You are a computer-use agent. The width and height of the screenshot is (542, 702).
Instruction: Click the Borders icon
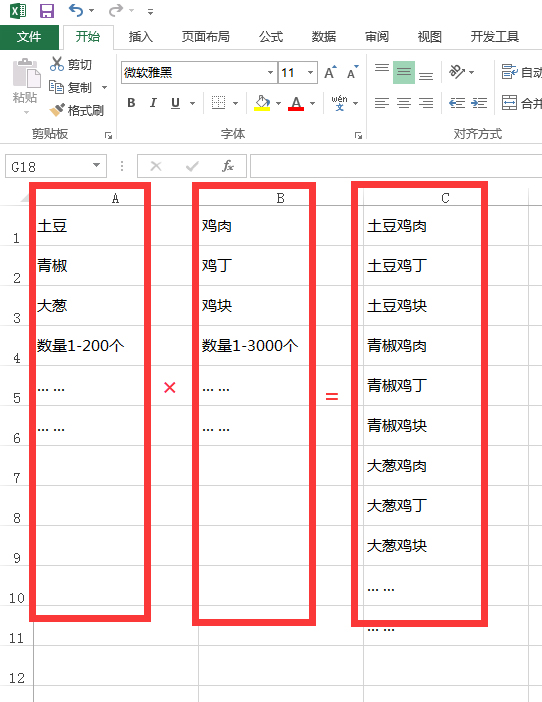pos(218,103)
